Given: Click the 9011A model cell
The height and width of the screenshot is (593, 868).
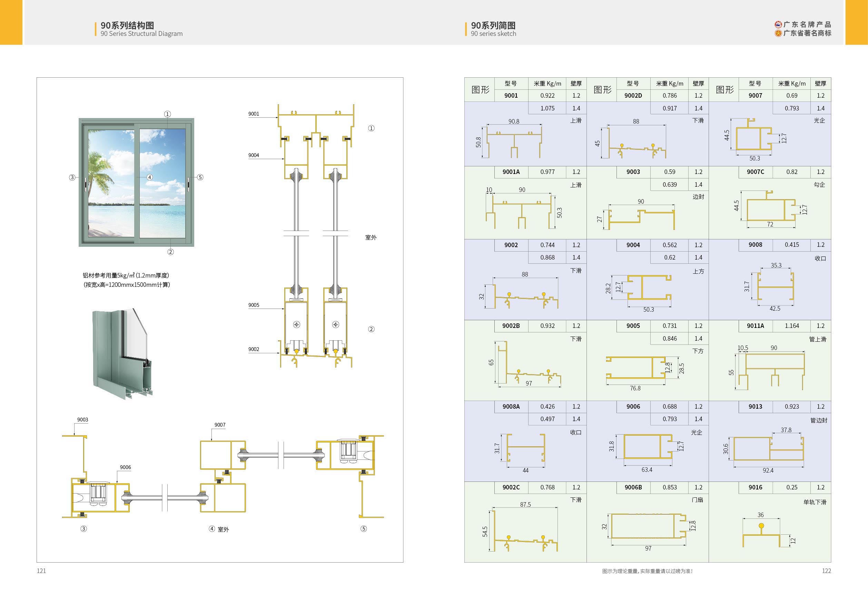Looking at the screenshot, I should 755,326.
